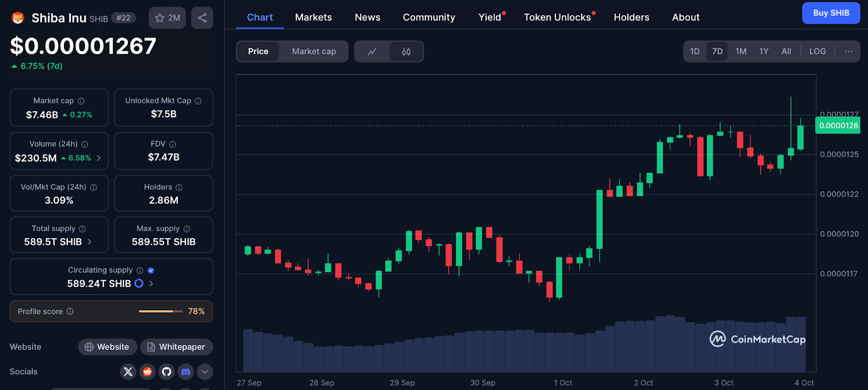Open the Discord social link
This screenshot has height=390, width=868.
(186, 372)
